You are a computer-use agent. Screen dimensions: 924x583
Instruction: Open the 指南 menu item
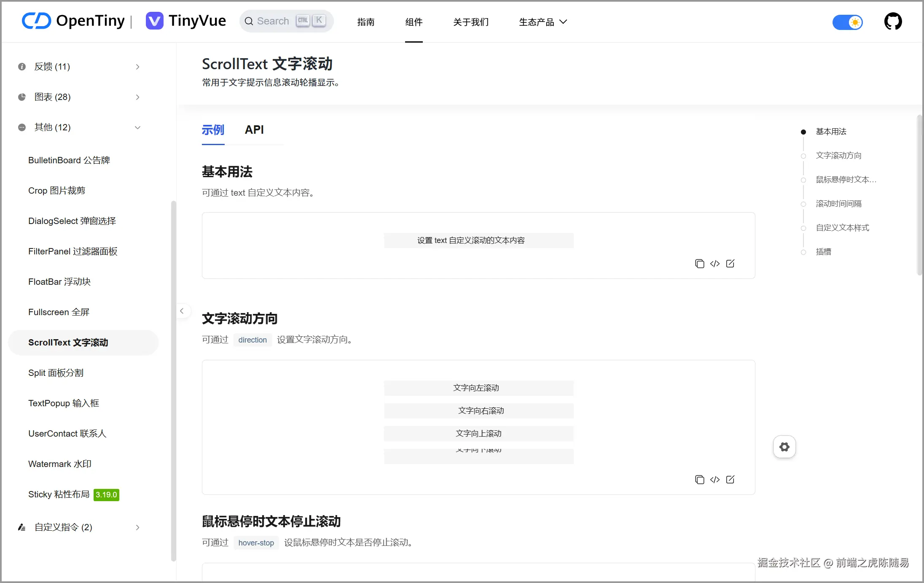[x=366, y=22]
